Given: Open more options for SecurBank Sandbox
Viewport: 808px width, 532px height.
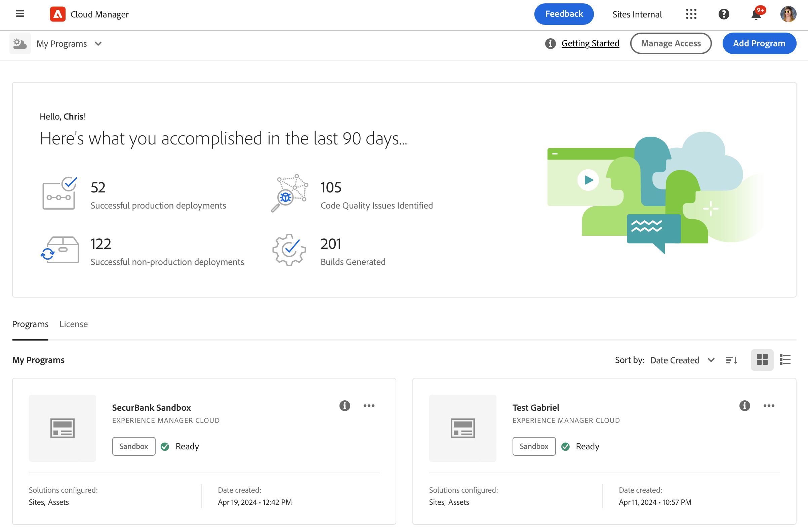Looking at the screenshot, I should click(x=369, y=405).
